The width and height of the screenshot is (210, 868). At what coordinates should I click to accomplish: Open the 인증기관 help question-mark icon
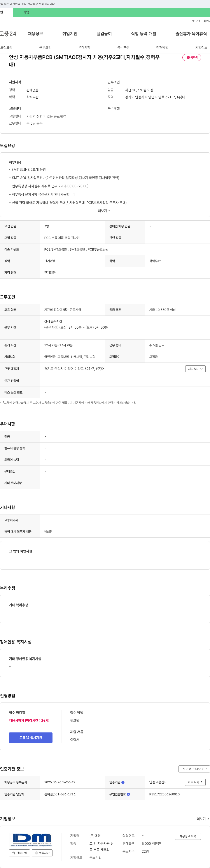click(x=123, y=782)
